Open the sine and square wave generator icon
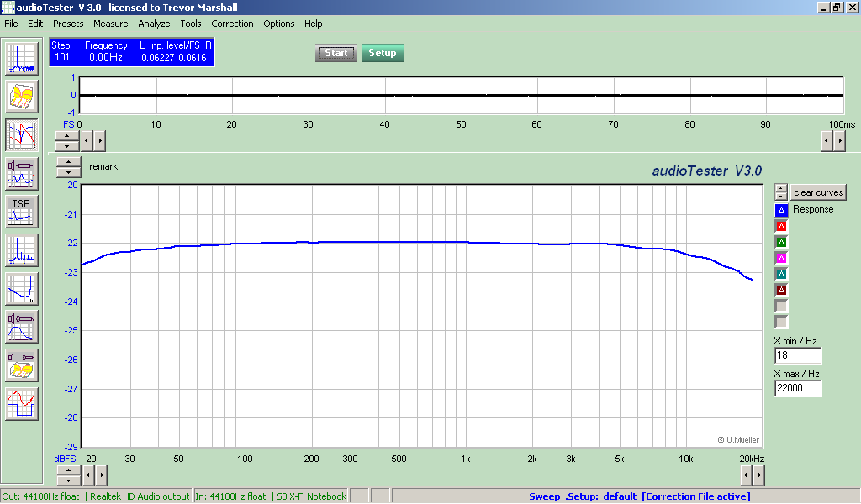 tap(21, 404)
